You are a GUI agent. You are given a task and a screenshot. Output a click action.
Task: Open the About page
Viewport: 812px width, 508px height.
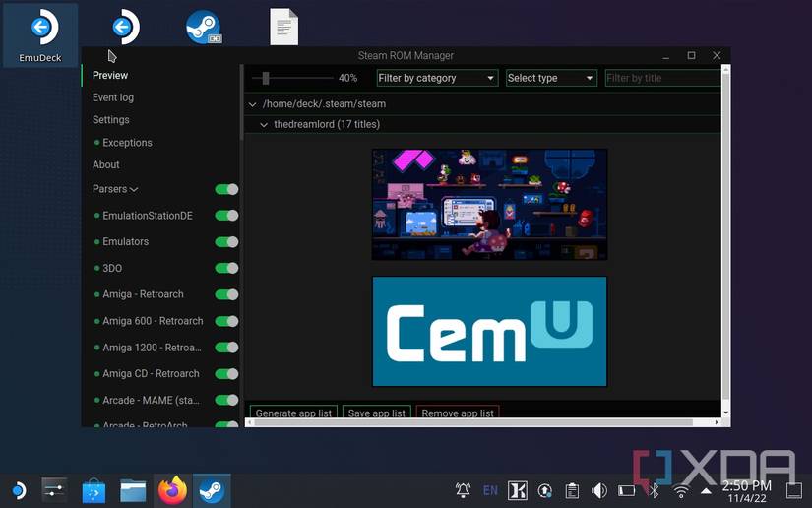105,164
